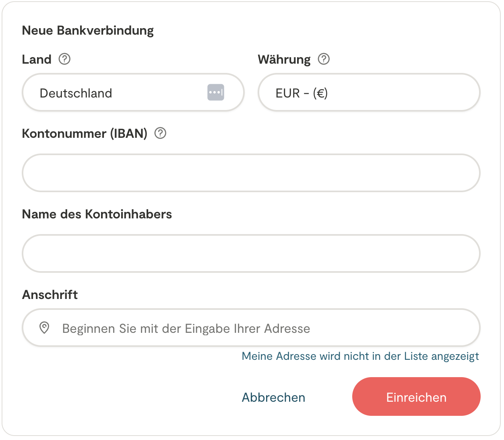Click the Neue Bankverbindung heading
The width and height of the screenshot is (504, 440).
tap(88, 31)
